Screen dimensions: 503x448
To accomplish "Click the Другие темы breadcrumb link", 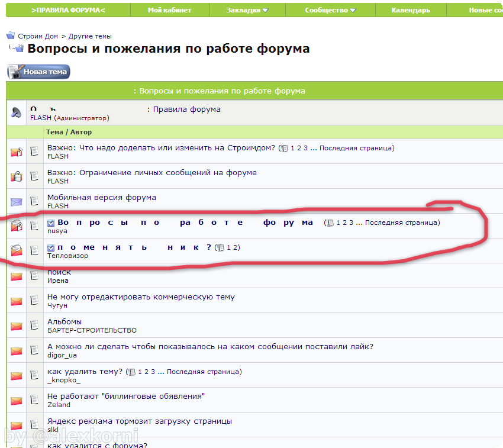I will 90,36.
